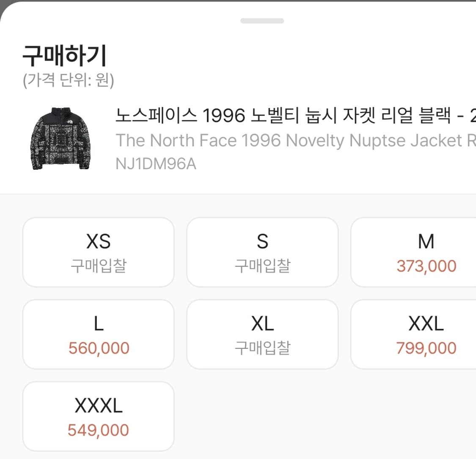Pick the XL 구매입찰 size option
The height and width of the screenshot is (459, 476).
[262, 334]
